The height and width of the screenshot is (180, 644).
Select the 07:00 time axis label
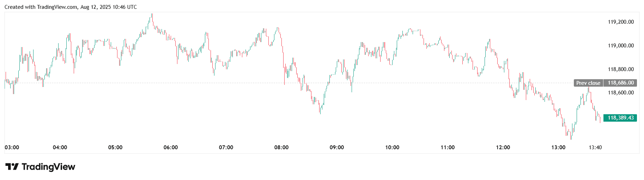[226, 147]
